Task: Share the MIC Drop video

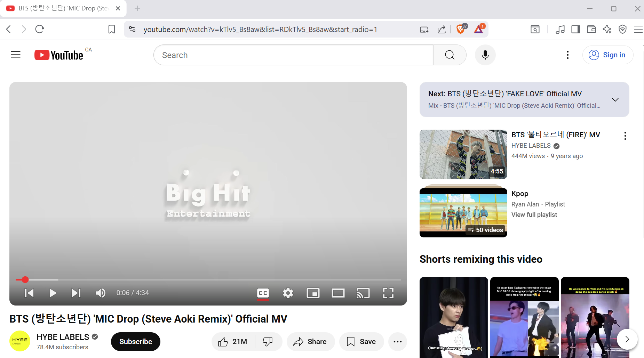Action: [x=310, y=342]
